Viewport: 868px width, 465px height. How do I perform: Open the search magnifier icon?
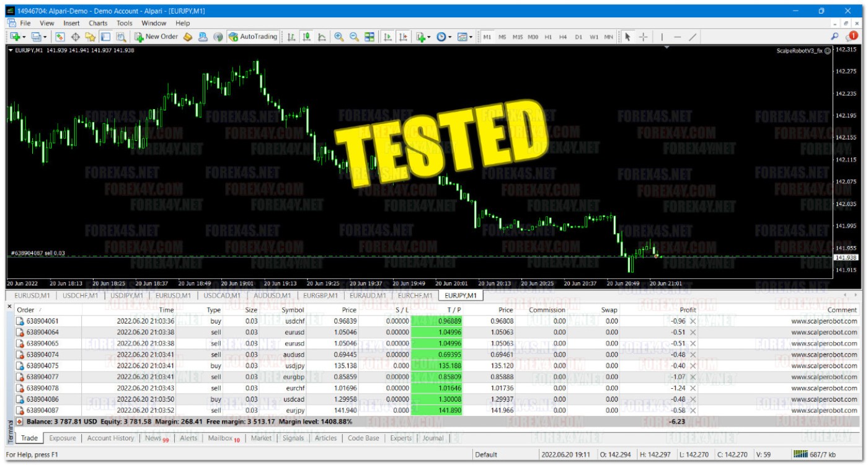click(x=835, y=37)
